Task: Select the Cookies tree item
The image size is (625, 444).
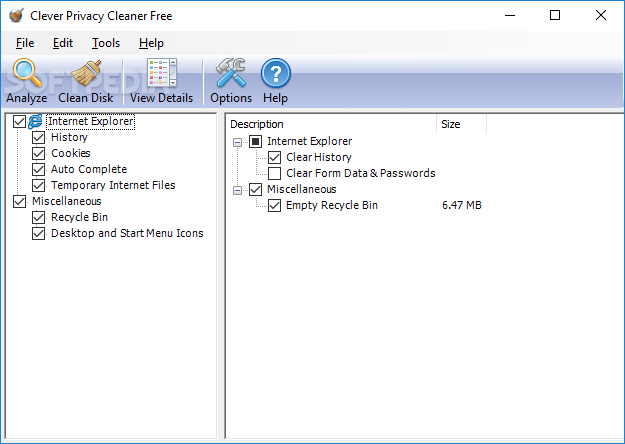Action: (x=71, y=153)
